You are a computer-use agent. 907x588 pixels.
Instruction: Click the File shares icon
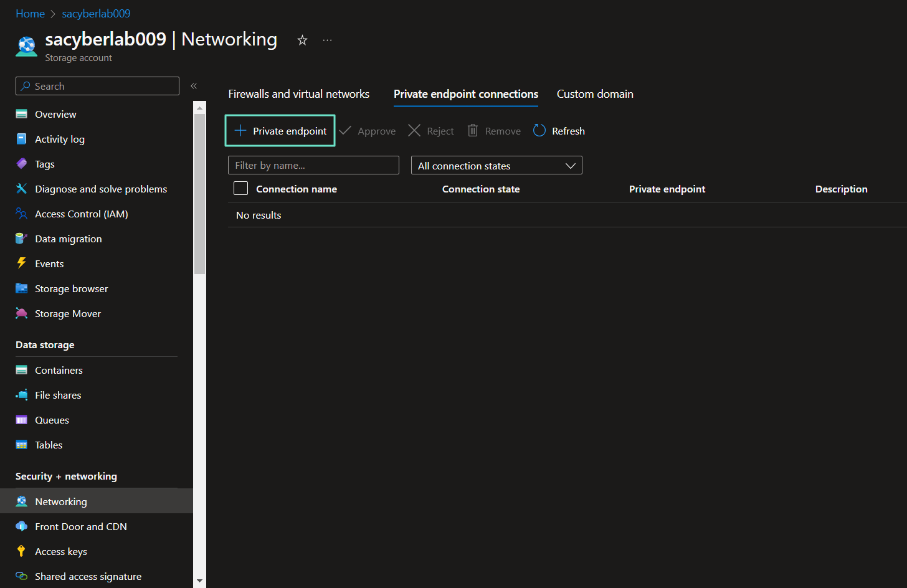(x=21, y=395)
